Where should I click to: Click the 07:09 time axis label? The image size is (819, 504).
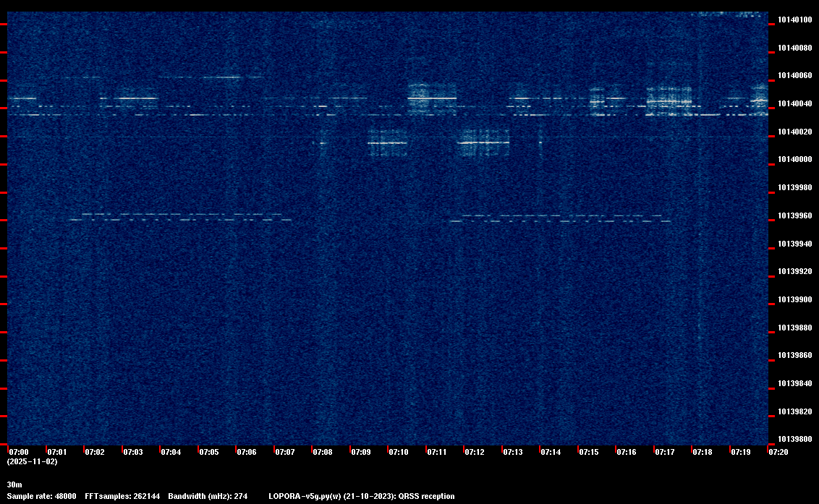(361, 452)
